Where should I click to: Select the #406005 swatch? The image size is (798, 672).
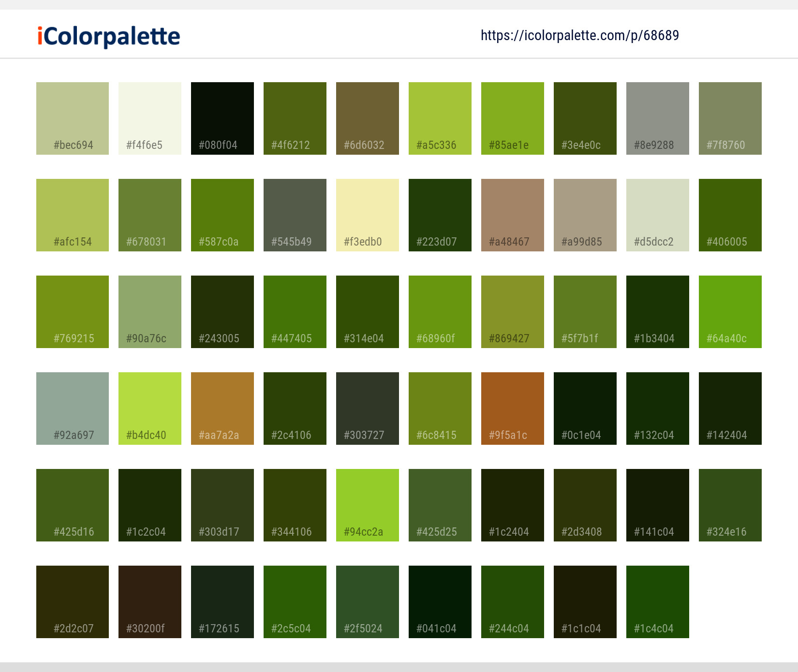click(x=730, y=215)
